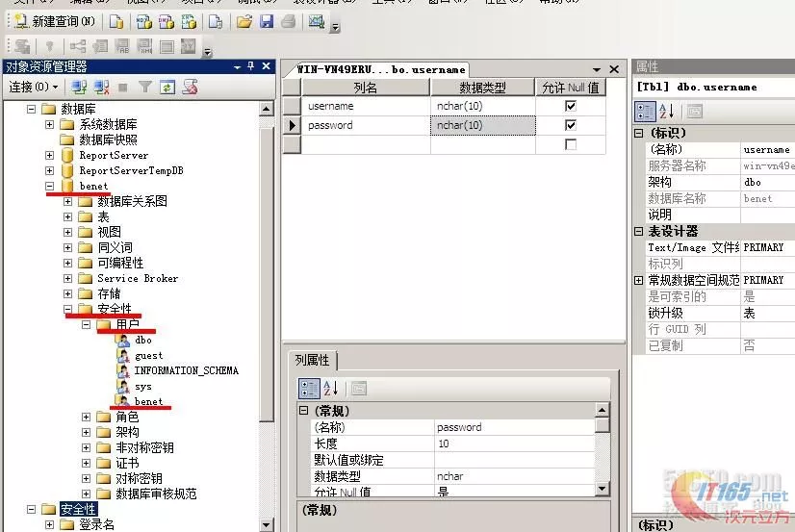Click the Save disk icon in toolbar
Image resolution: width=795 pixels, height=532 pixels.
coord(267,21)
